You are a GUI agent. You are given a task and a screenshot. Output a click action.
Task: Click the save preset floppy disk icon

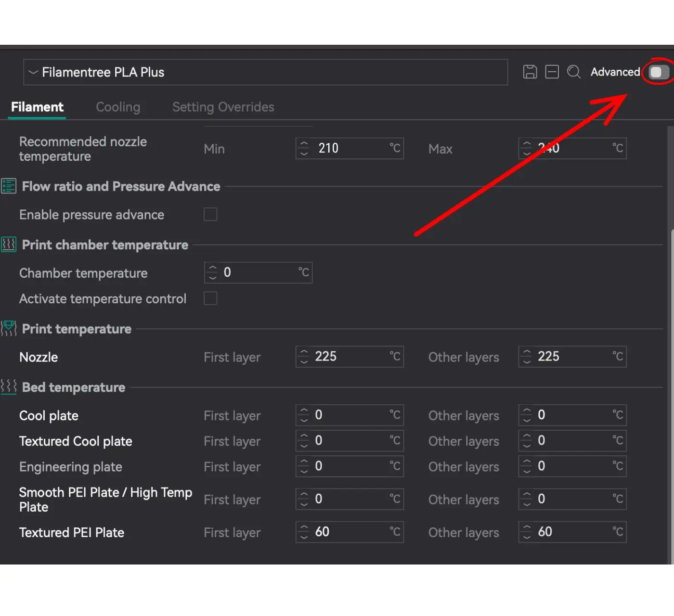(x=530, y=72)
